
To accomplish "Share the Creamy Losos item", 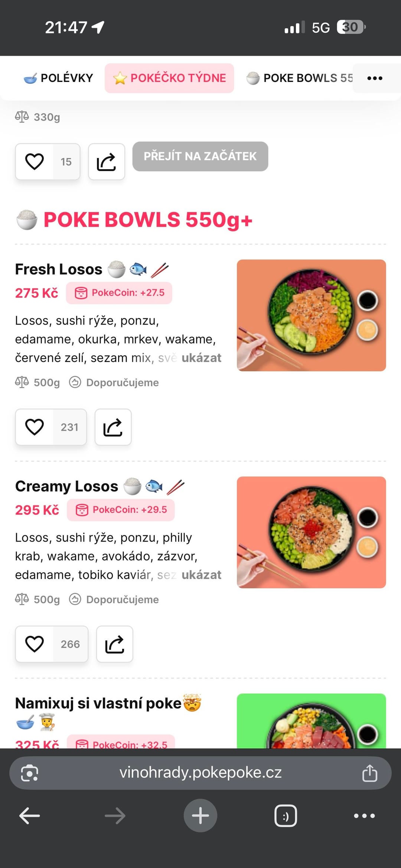I will [x=114, y=644].
